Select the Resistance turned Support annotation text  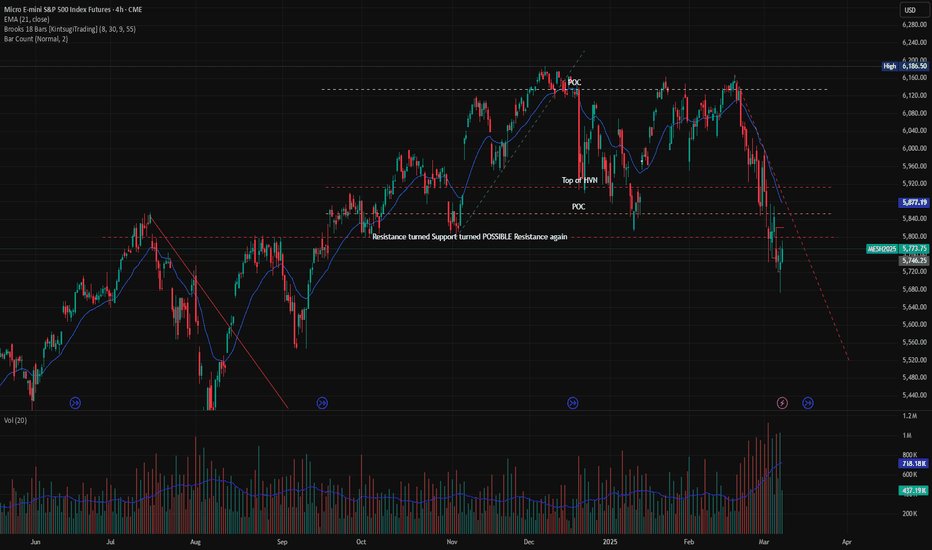470,237
